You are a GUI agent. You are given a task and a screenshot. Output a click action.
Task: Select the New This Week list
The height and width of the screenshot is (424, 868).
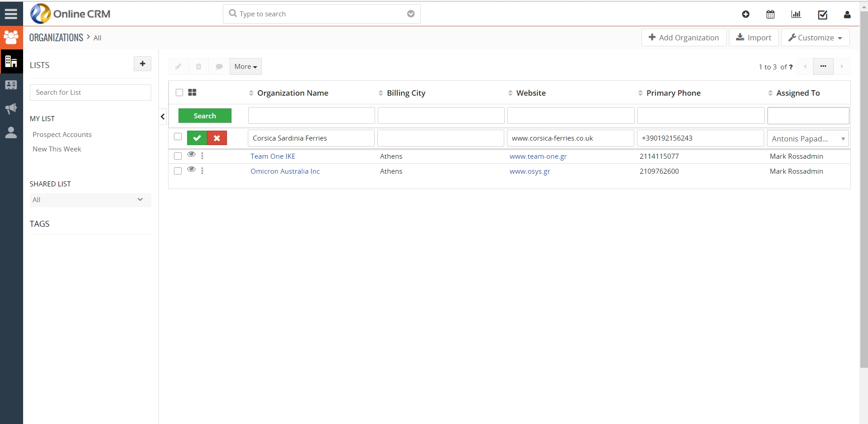click(x=57, y=149)
